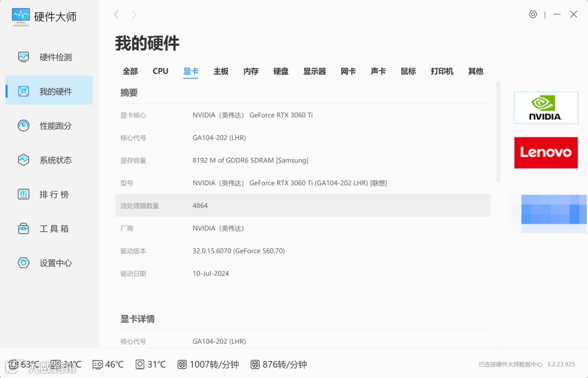Click the 显卡详情 section heading

pyautogui.click(x=137, y=319)
